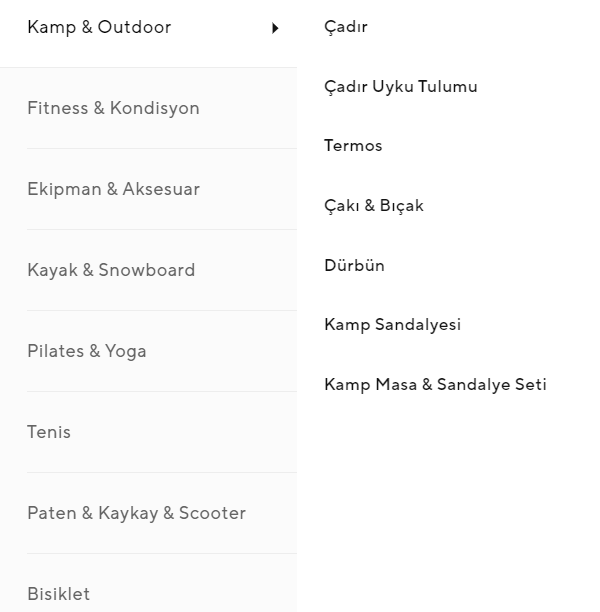The width and height of the screenshot is (600, 612).
Task: Open the Ekipman & Aksesuar category
Action: pyautogui.click(x=113, y=189)
